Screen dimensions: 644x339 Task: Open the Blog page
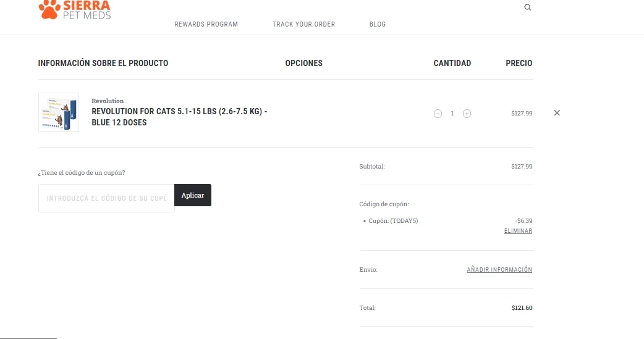[x=377, y=24]
